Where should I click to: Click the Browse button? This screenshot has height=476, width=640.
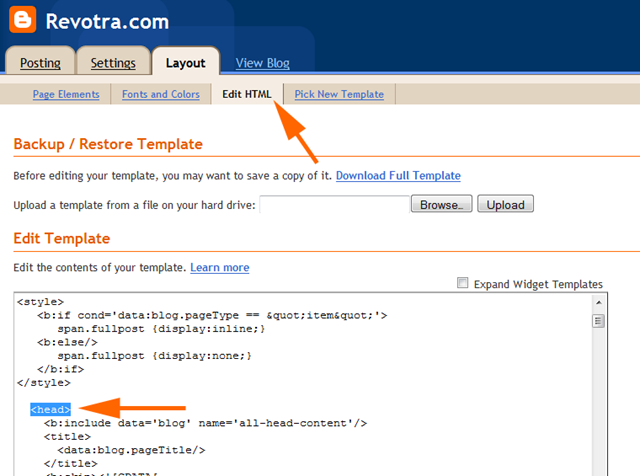441,204
